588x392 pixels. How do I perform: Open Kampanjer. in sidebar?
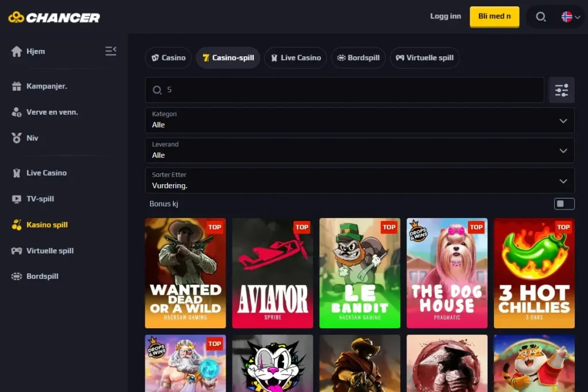click(x=47, y=86)
